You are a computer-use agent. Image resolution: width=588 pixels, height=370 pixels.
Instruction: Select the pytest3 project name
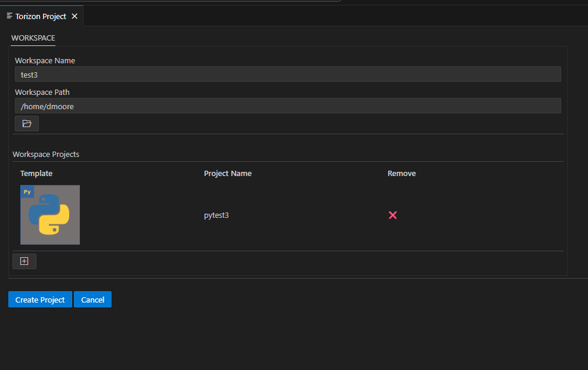point(216,215)
